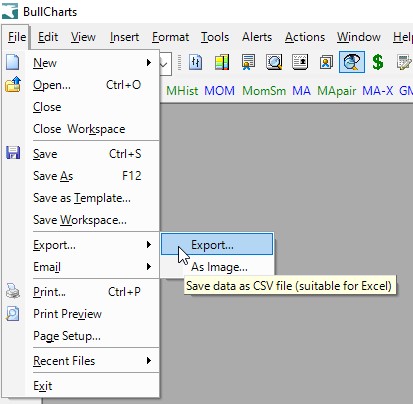Click the MApair indicator button
413x404 pixels.
point(336,91)
